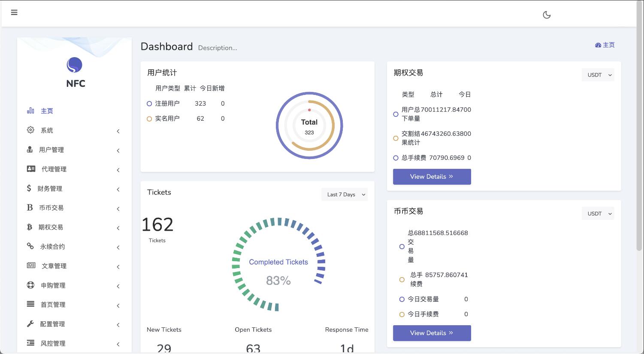Click the 主页 breadcrumb link
644x354 pixels.
point(605,45)
